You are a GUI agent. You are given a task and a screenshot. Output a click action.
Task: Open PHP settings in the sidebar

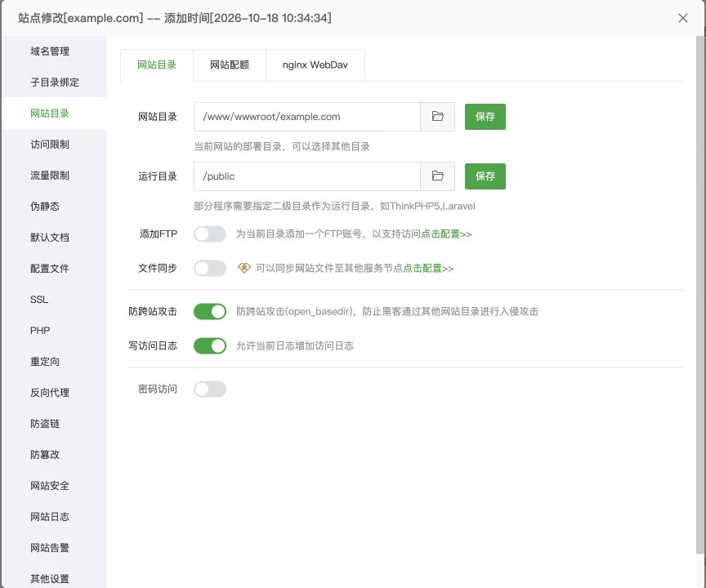tap(54, 330)
